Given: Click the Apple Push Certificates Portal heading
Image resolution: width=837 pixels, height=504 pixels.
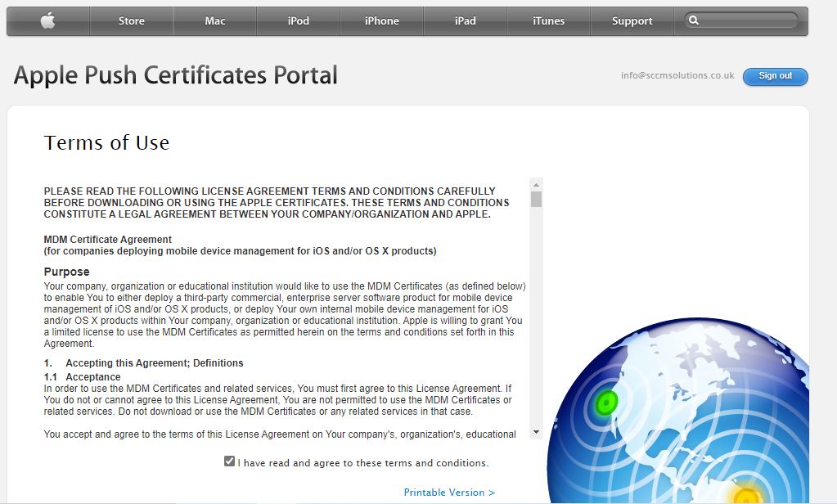Looking at the screenshot, I should [176, 75].
